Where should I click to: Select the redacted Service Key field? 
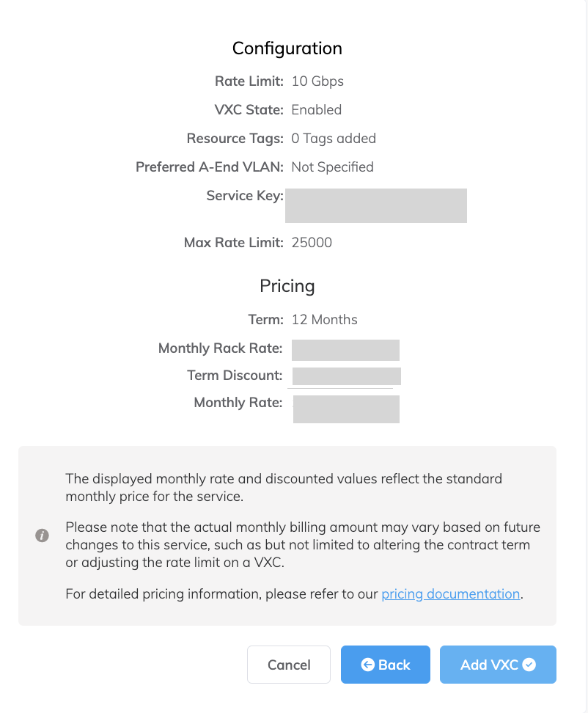coord(375,205)
